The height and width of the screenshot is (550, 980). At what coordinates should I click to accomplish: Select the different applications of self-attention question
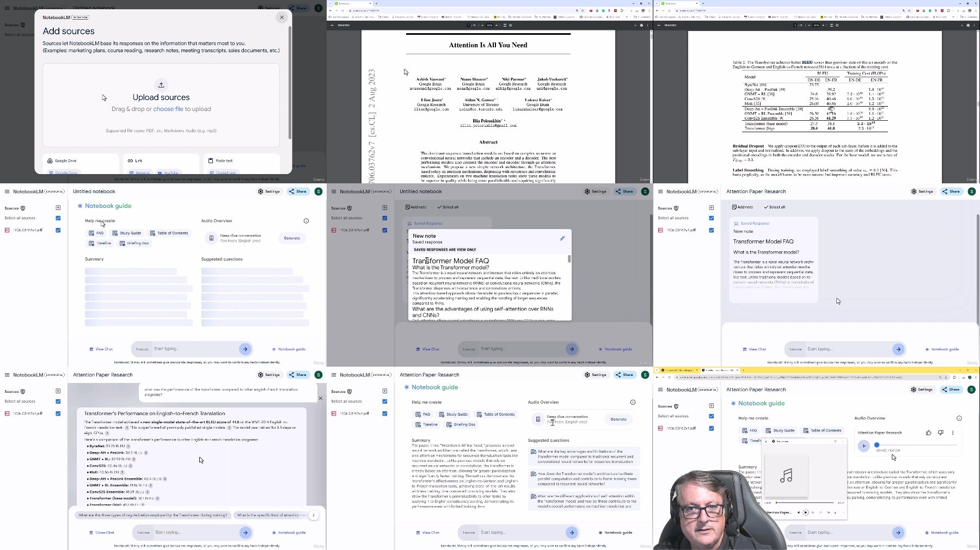click(584, 501)
